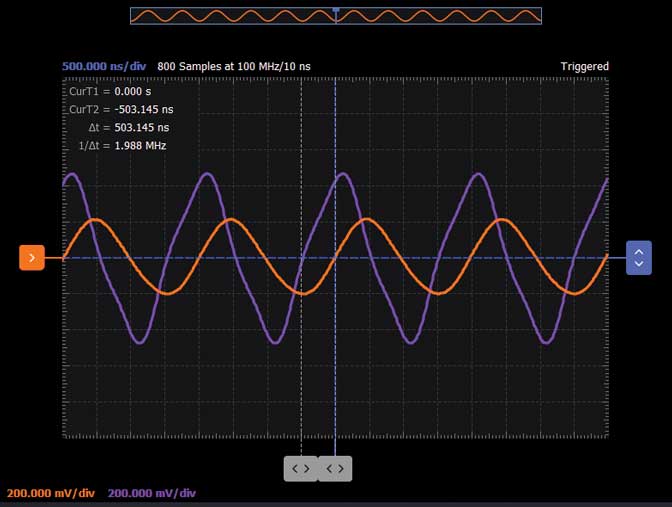Click the up chevron on the blue handle

[x=638, y=252]
